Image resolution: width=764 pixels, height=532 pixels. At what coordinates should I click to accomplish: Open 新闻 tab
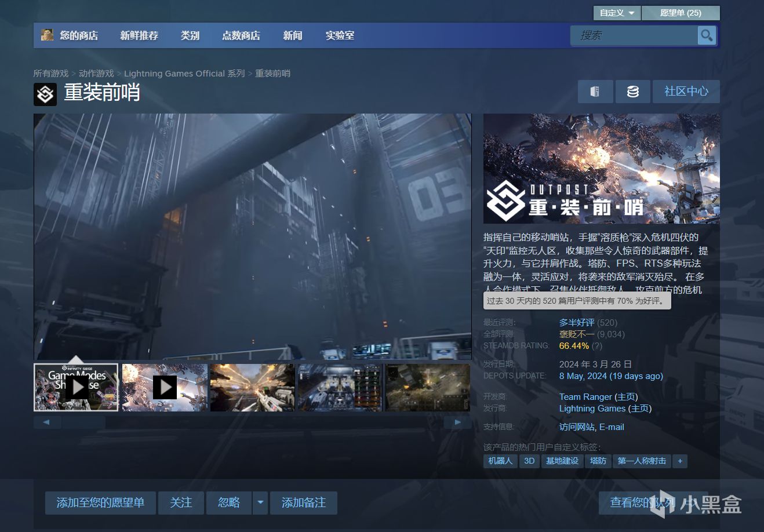click(x=293, y=35)
